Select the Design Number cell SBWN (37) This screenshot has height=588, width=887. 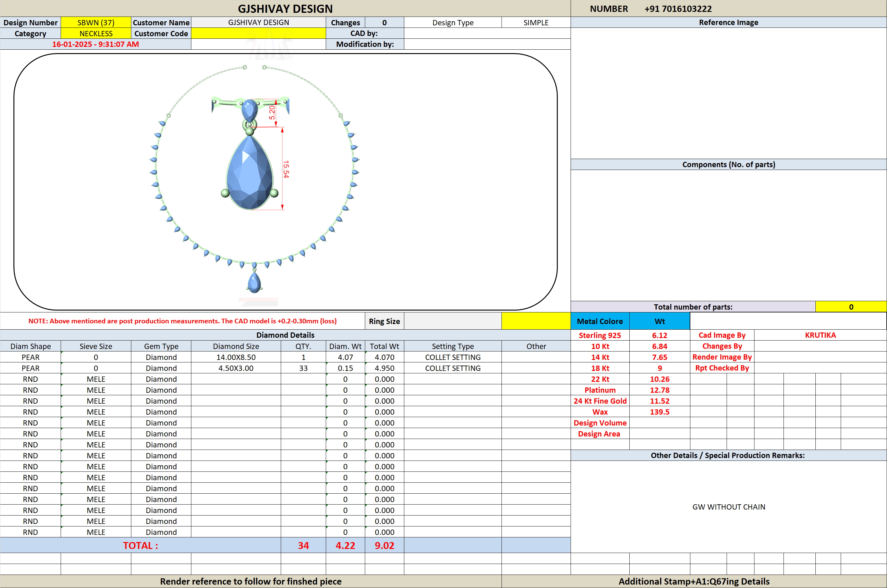(96, 22)
